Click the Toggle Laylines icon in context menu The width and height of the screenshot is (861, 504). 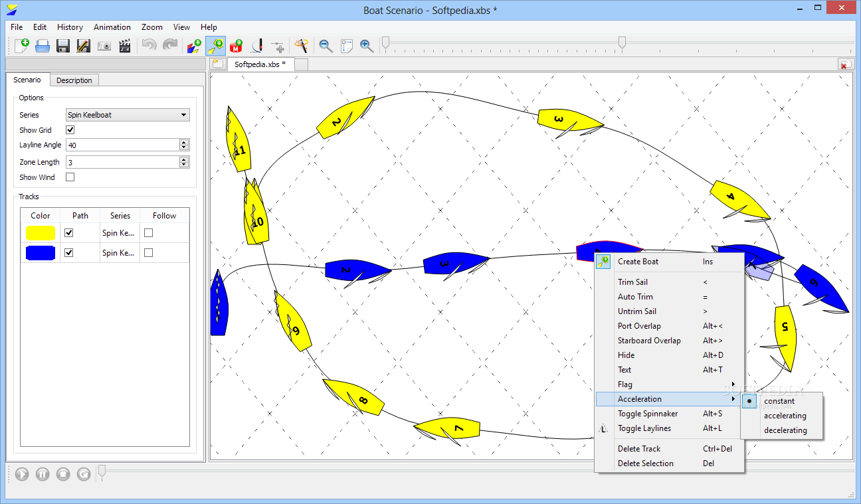[x=603, y=428]
